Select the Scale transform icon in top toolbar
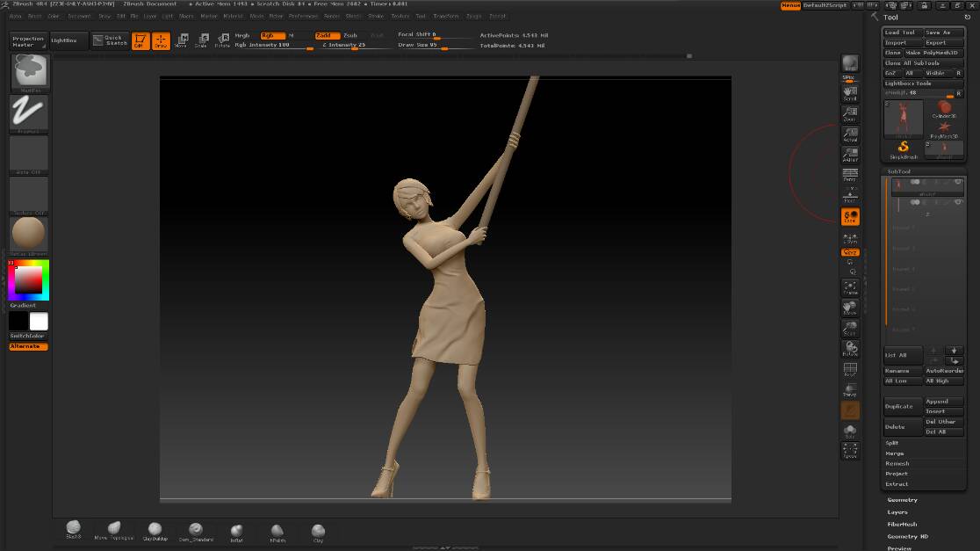 coord(201,40)
